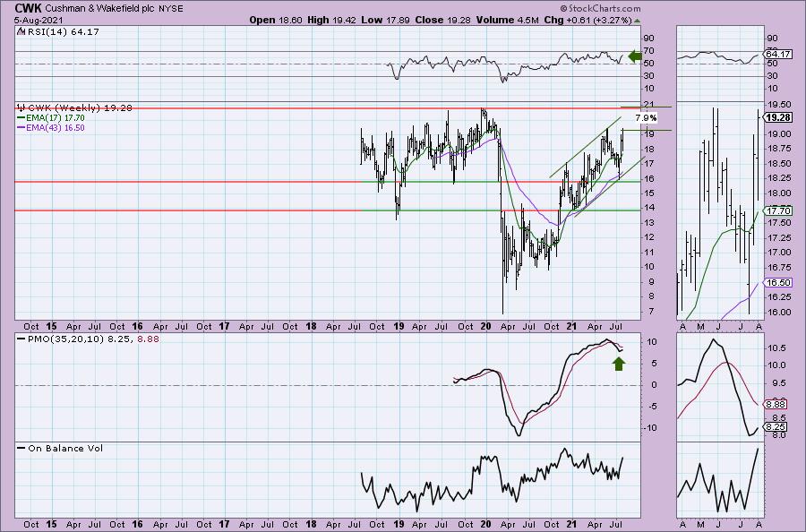Click the 16.75 label on the zoom price axis

coord(778,267)
